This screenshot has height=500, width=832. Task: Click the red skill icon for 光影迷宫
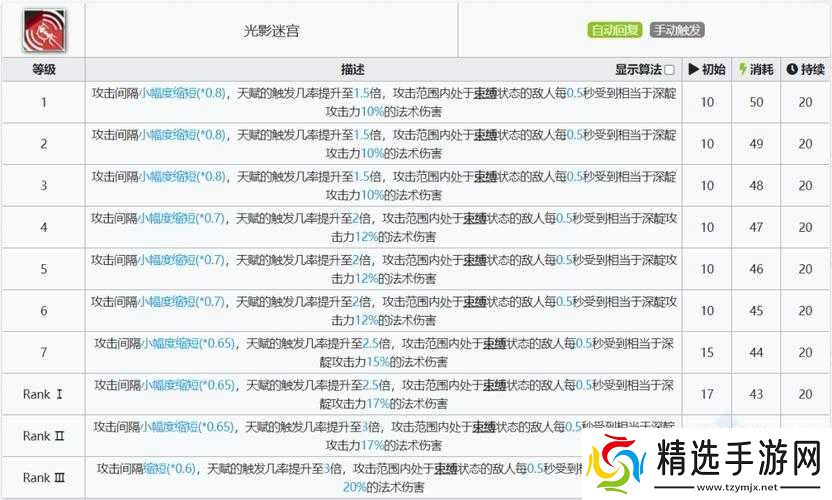[x=44, y=30]
